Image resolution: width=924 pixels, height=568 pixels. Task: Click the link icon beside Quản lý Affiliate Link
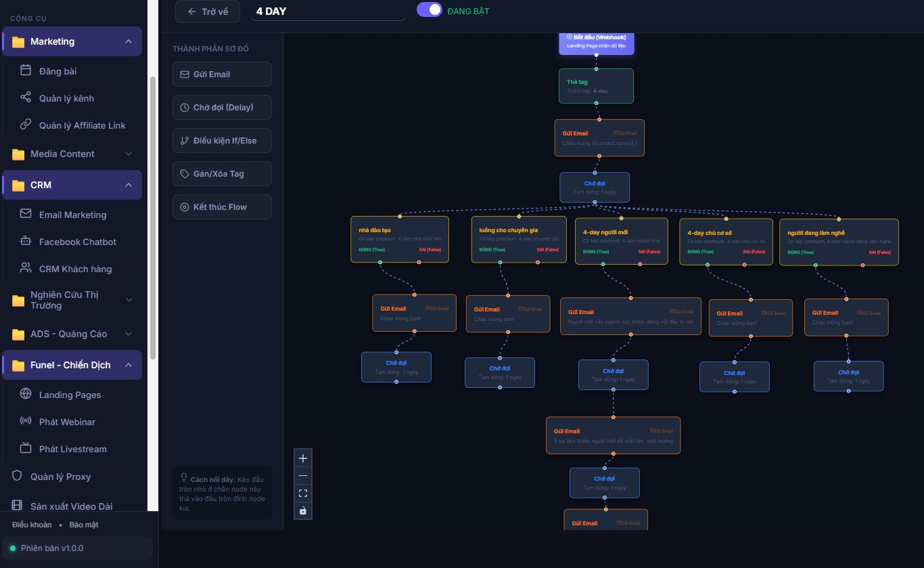[x=26, y=125]
